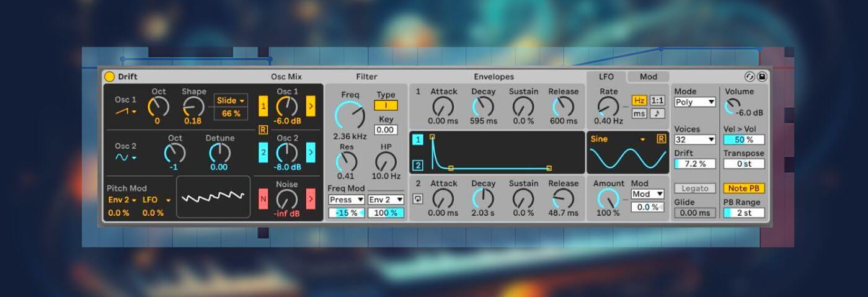Enable the Legato button
The image size is (868, 297).
coord(694,188)
